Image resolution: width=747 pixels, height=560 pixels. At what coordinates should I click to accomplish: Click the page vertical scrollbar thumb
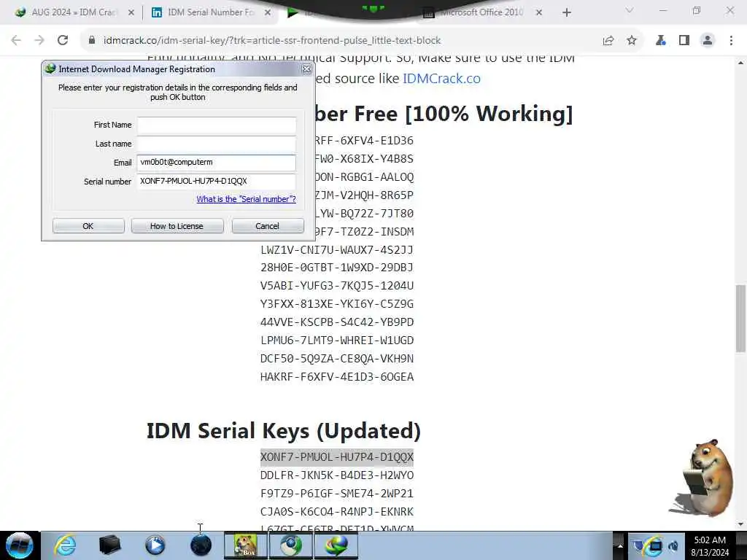click(740, 318)
